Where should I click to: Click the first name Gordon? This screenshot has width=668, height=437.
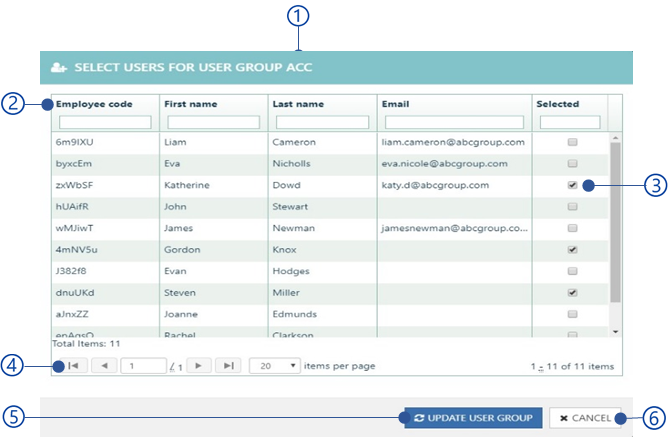(x=182, y=250)
